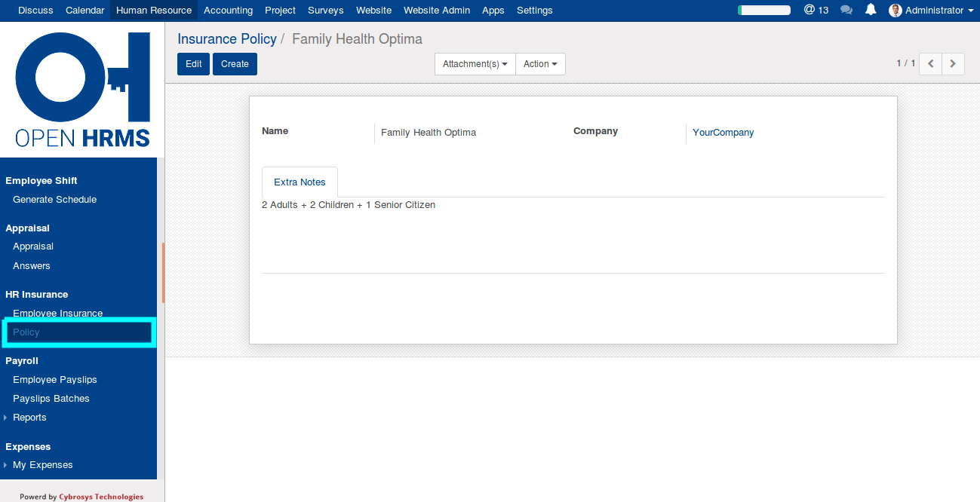Open Employee Insurance in sidebar
Screen dimensions: 980x502
[x=58, y=313]
